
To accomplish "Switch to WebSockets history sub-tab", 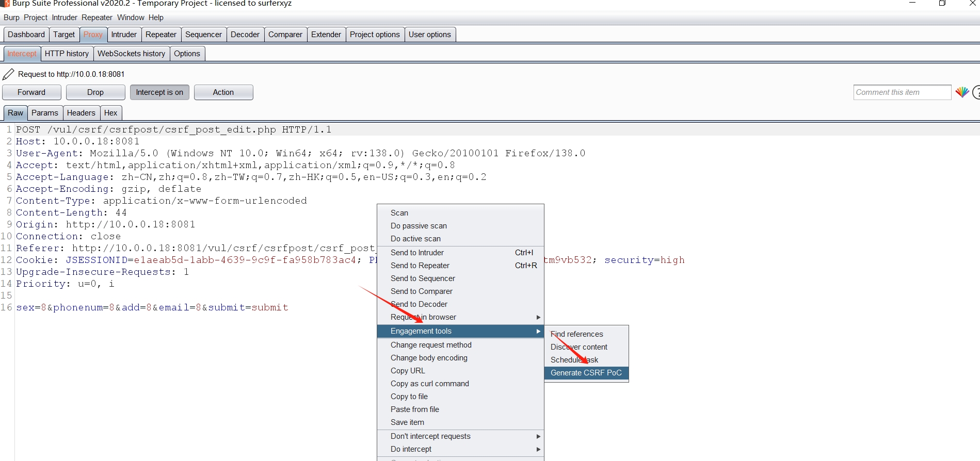I will (x=131, y=54).
